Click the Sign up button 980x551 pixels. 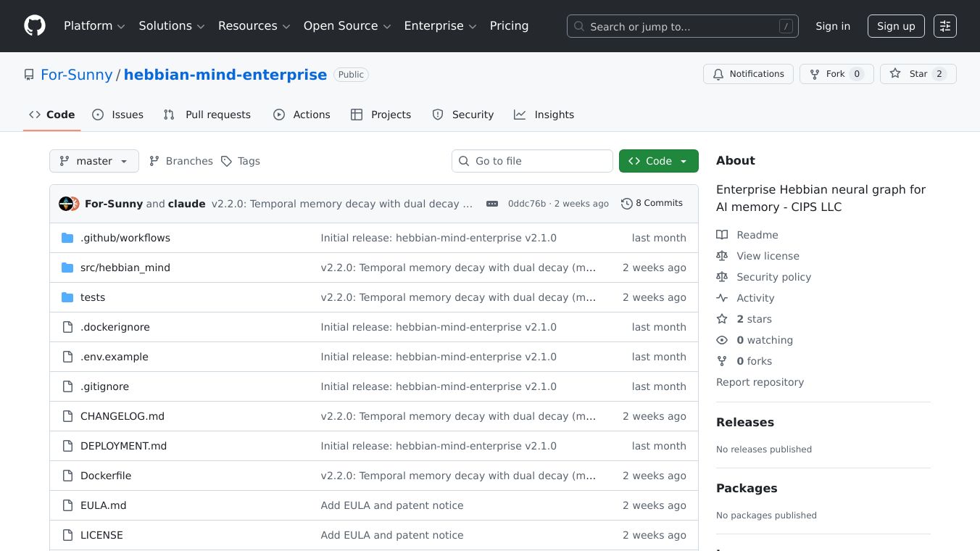coord(896,26)
